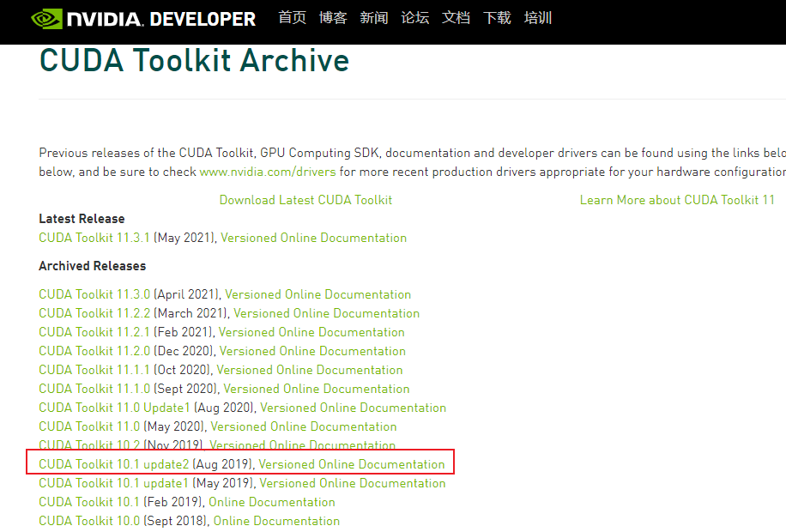Open CUDA Toolkit 11.0 Update1 link
Screen dimensions: 786x532
(114, 408)
